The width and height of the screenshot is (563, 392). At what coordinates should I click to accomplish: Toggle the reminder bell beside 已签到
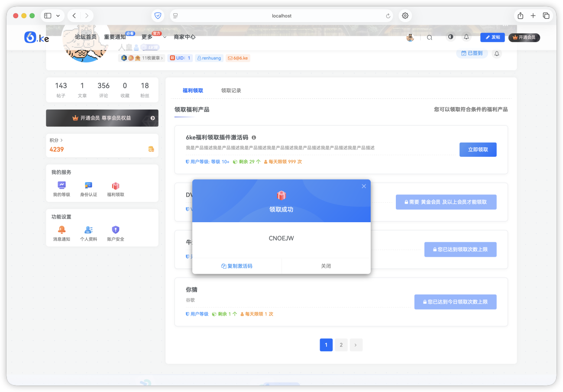pos(496,53)
